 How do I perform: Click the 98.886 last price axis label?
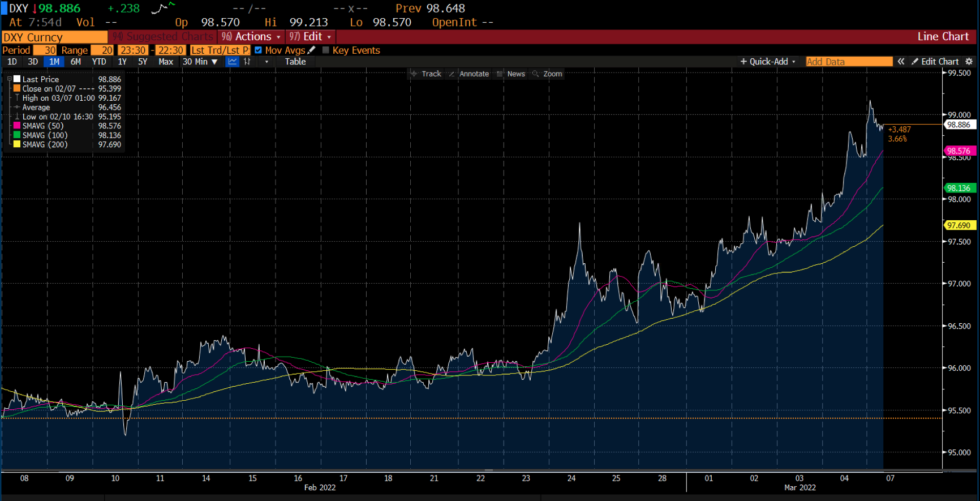click(x=960, y=125)
